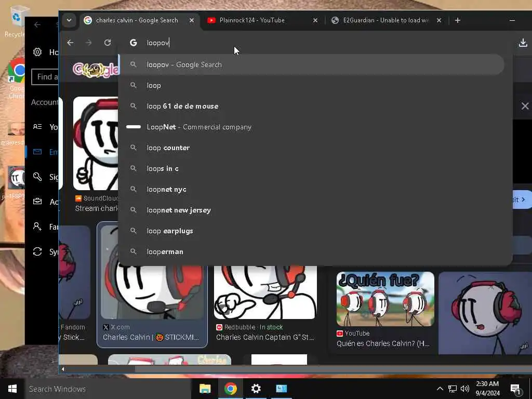
Task: Click the Google doodle logo
Action: [x=96, y=70]
